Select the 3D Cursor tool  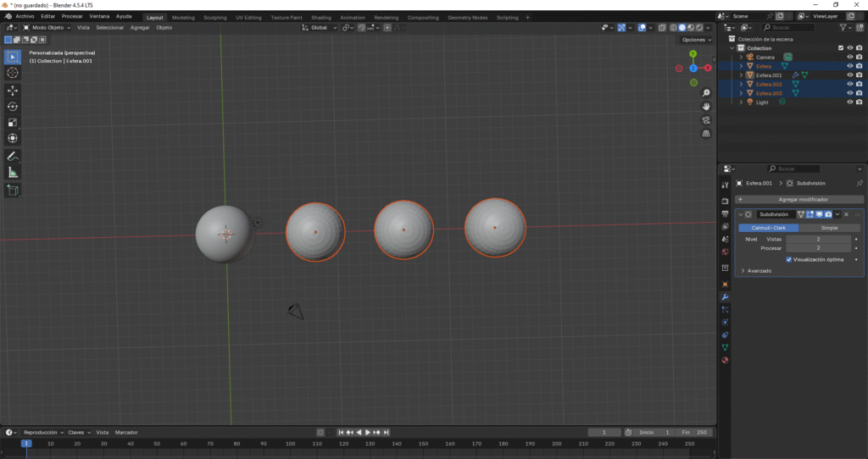point(13,73)
